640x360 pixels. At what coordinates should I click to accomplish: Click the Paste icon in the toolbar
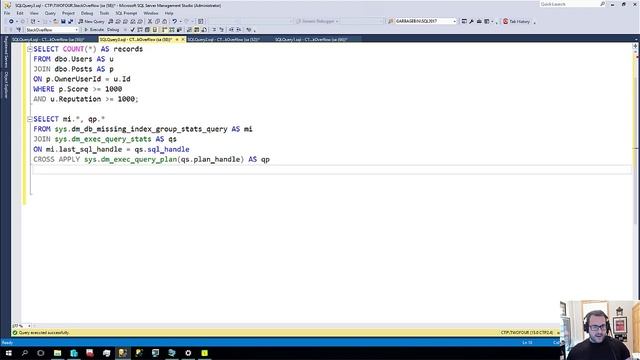164,21
